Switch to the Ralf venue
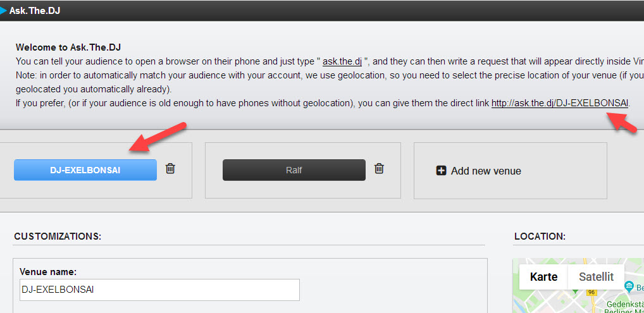 [294, 170]
